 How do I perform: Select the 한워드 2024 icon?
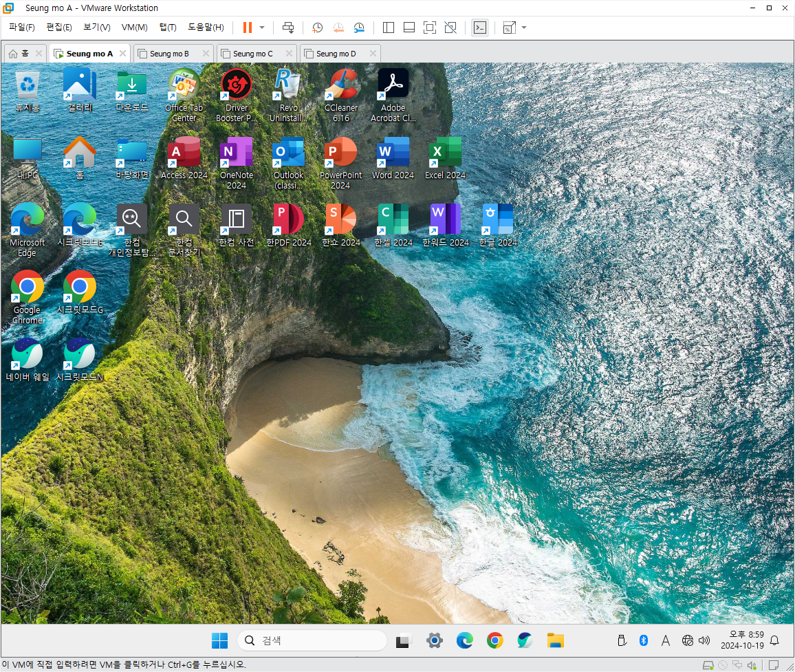445,226
